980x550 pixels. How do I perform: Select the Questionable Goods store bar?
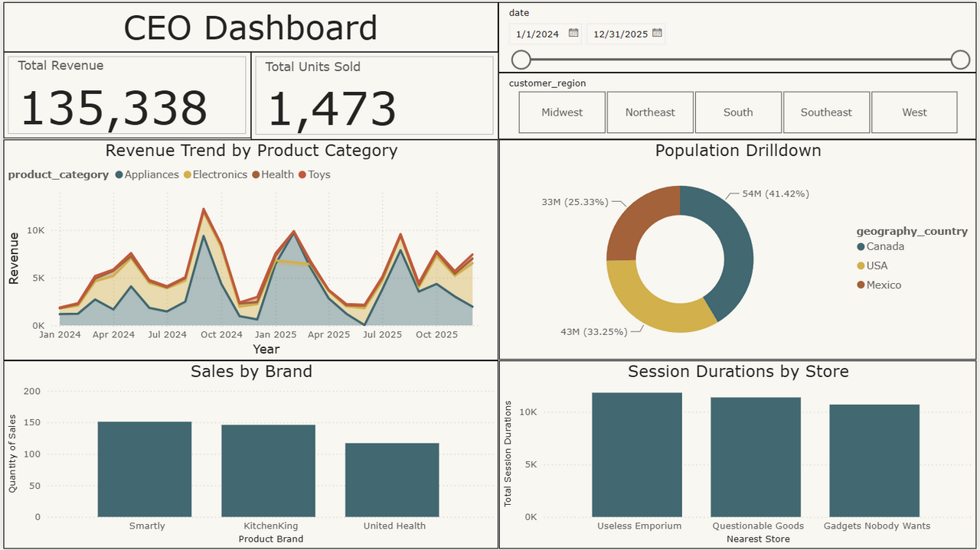756,457
